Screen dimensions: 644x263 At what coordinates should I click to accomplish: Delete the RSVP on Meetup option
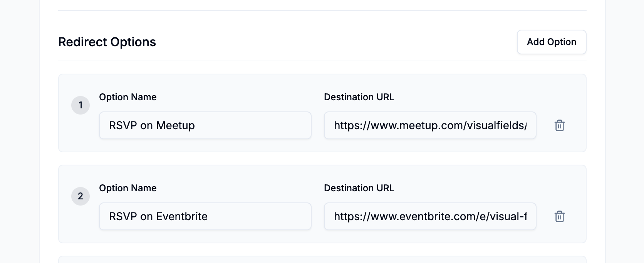click(559, 125)
